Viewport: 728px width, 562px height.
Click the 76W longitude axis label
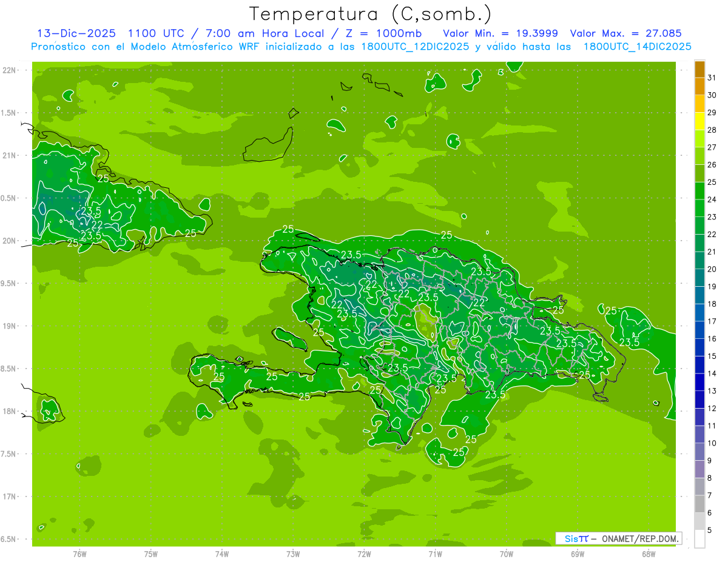click(79, 554)
